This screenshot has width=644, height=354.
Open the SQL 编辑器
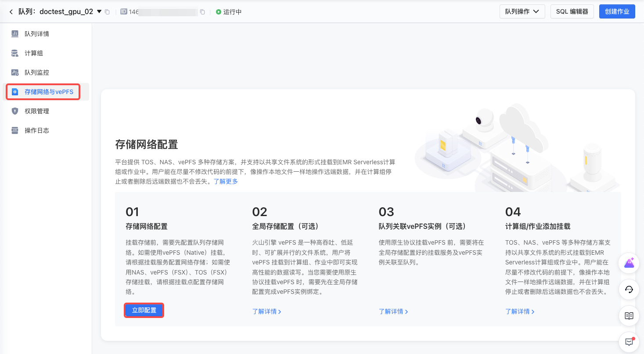click(572, 11)
